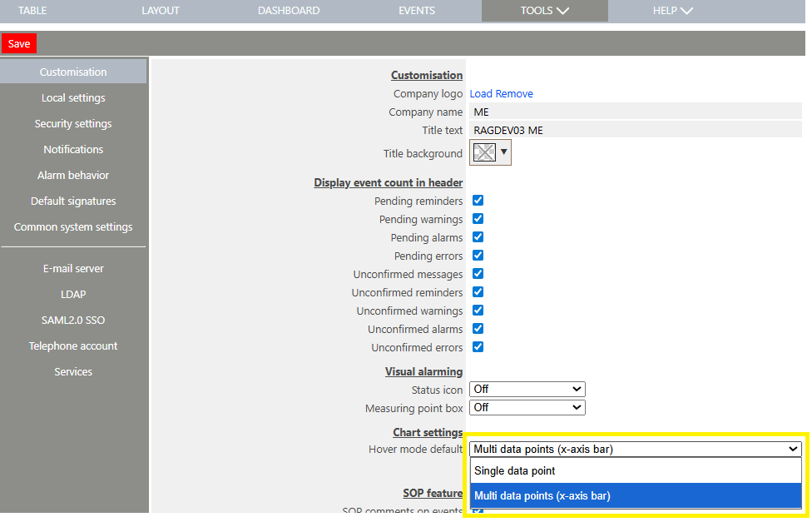Open the TOOLS menu
This screenshot has width=812, height=522.
pyautogui.click(x=544, y=11)
